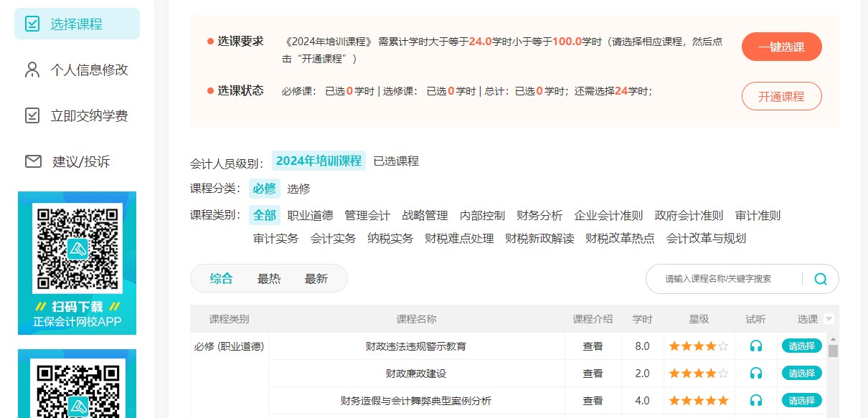The width and height of the screenshot is (868, 418).
Task: Click star rating of 财政违法违规警示教育
Action: click(699, 346)
